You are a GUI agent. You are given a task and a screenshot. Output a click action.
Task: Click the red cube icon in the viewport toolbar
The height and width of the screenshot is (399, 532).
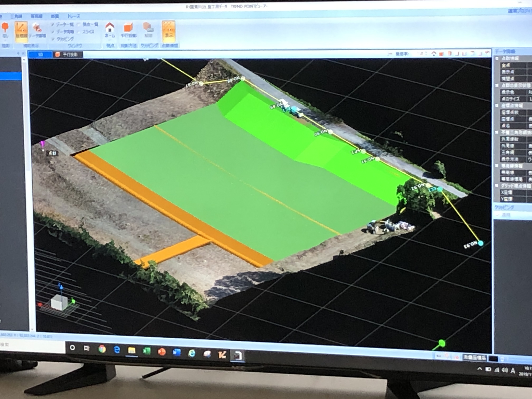point(441,54)
